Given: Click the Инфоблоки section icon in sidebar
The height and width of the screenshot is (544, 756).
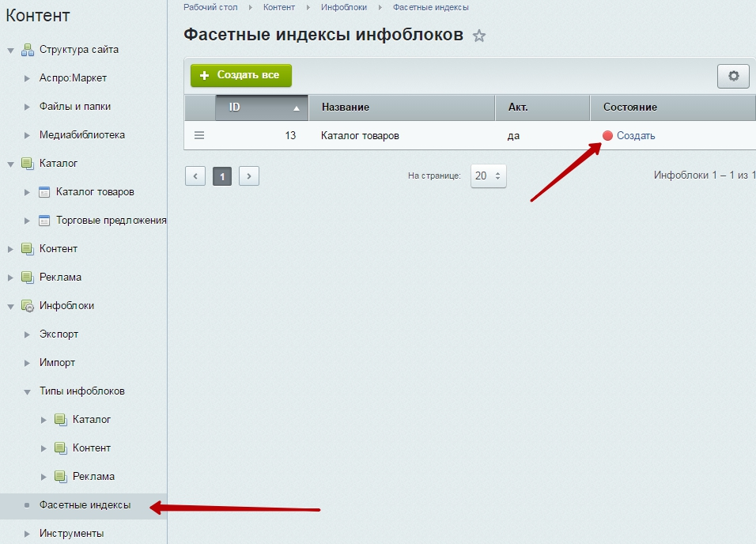Looking at the screenshot, I should (x=27, y=306).
